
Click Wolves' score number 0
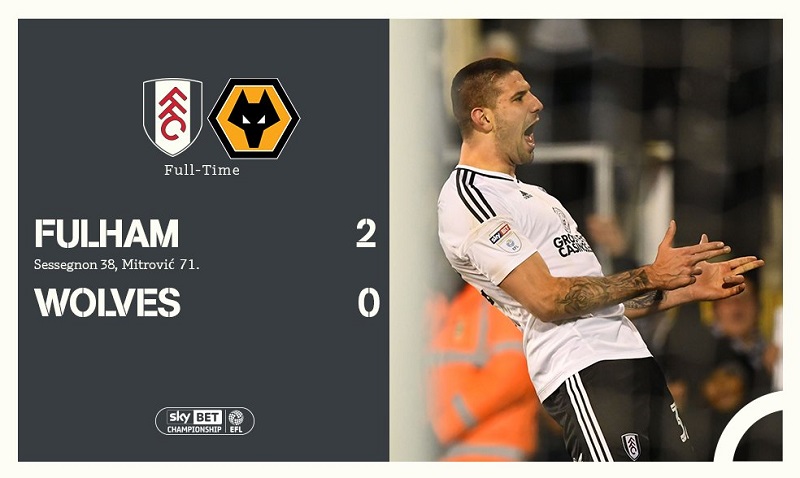pos(368,302)
